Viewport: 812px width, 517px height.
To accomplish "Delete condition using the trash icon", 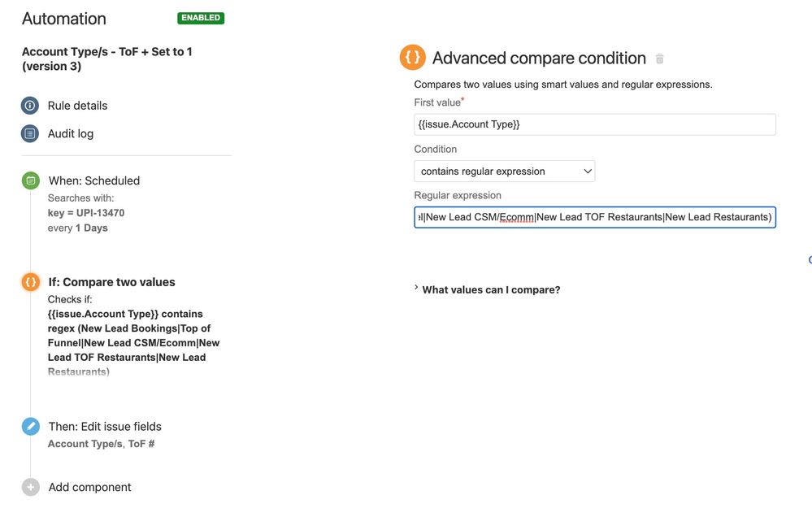I will (x=659, y=59).
